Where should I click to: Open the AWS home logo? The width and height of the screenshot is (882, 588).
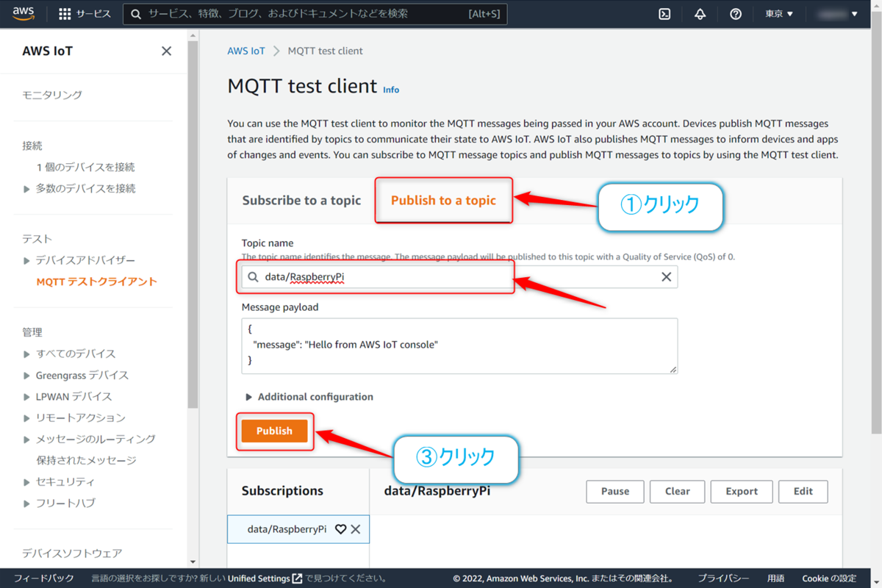(x=24, y=14)
